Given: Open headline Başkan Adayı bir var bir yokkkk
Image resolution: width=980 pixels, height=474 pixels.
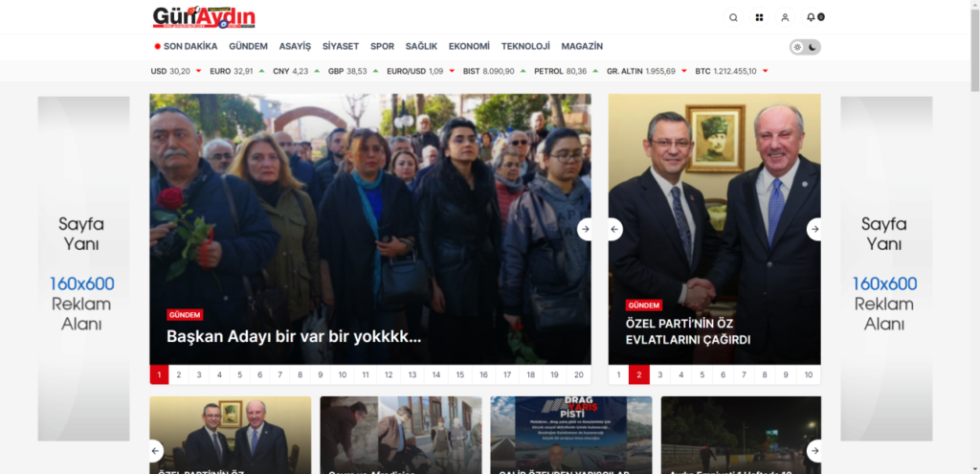Looking at the screenshot, I should (294, 336).
